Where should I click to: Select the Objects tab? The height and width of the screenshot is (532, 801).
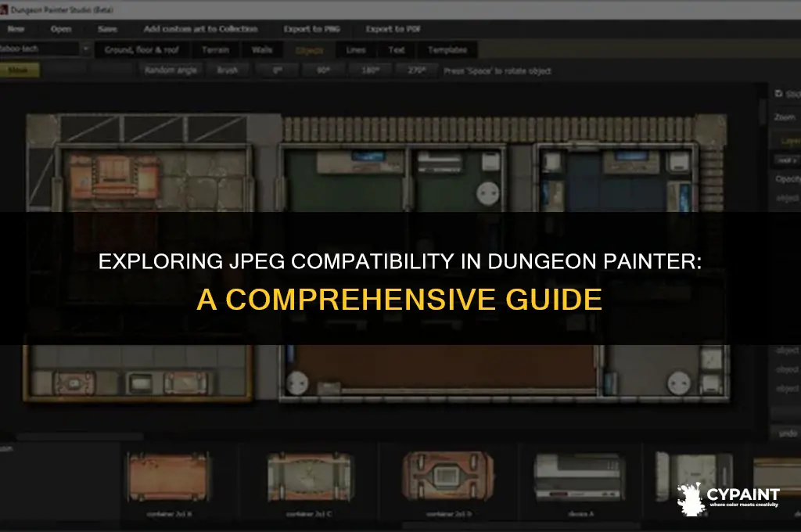pos(309,50)
